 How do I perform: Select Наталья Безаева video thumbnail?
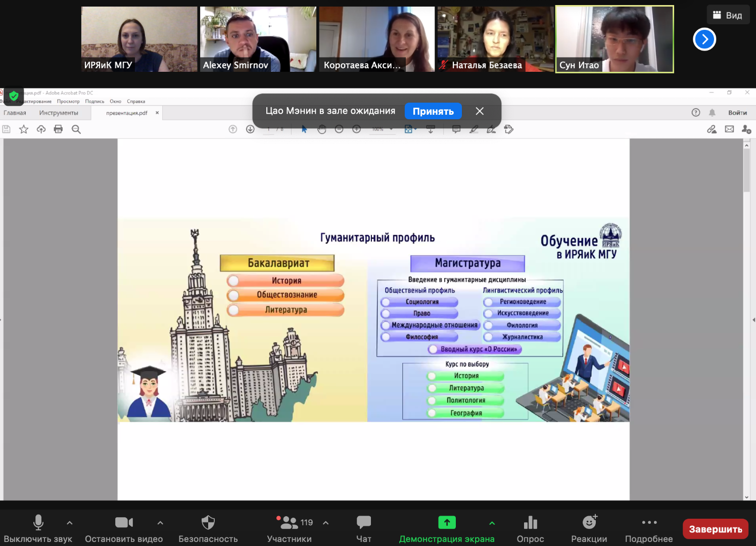[496, 39]
